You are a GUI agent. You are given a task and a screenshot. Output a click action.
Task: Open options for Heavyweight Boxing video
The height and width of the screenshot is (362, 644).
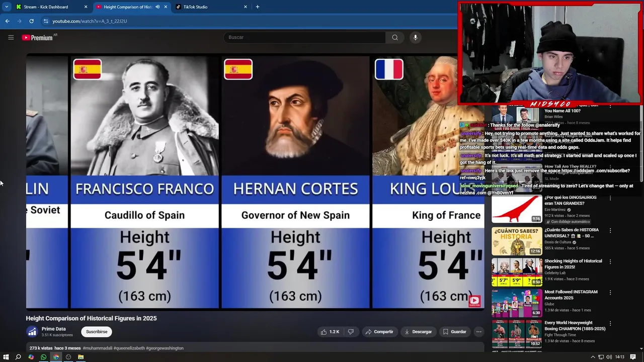tap(610, 323)
